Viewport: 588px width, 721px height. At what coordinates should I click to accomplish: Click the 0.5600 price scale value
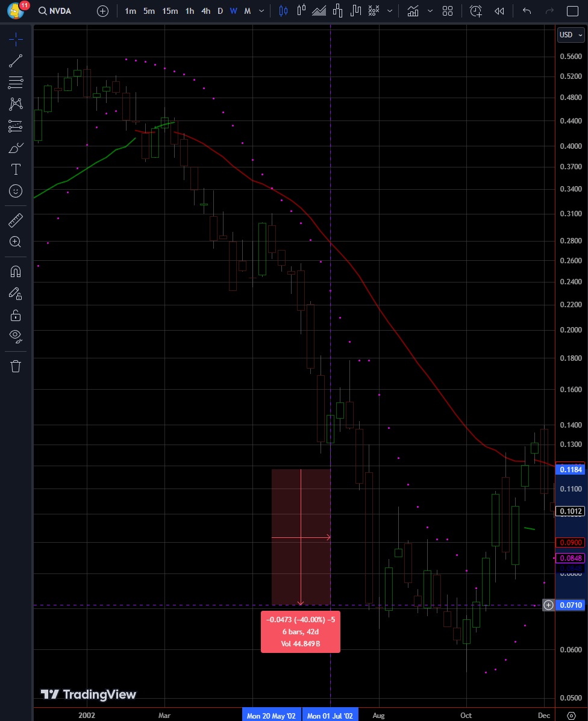pyautogui.click(x=571, y=57)
